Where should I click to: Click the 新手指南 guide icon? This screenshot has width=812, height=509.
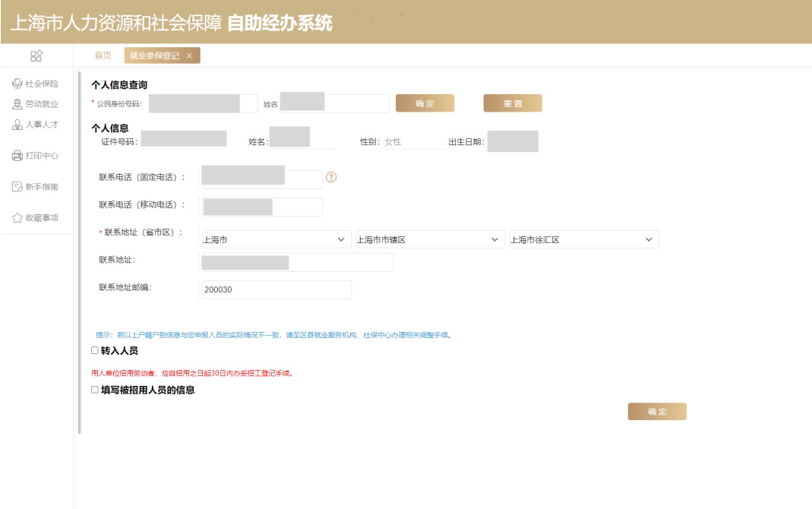(17, 187)
